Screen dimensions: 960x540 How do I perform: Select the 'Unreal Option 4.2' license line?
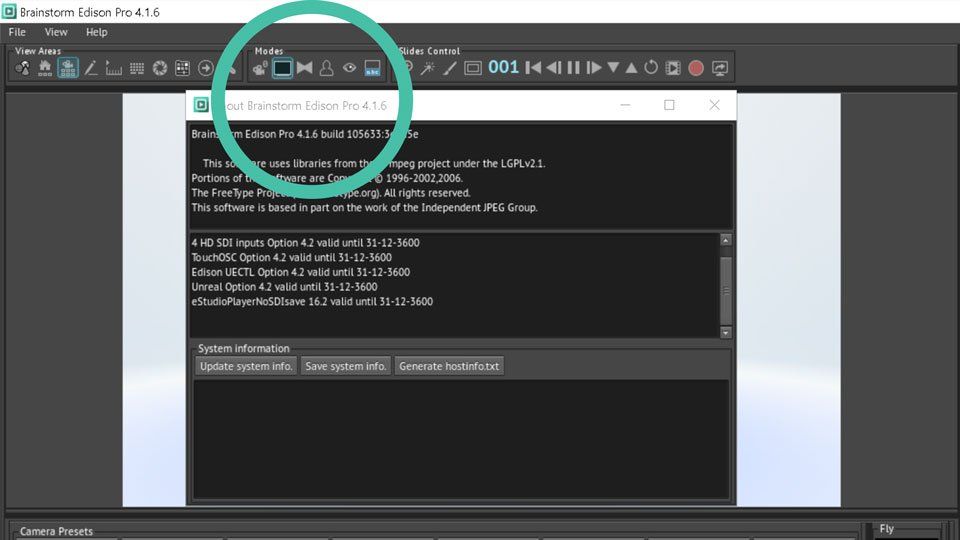click(x=284, y=287)
